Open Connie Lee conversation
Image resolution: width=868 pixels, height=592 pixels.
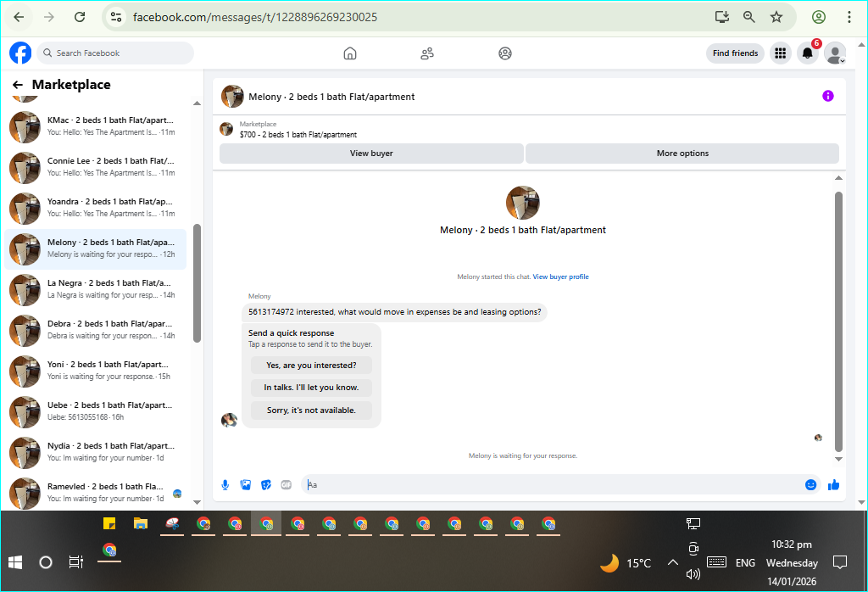(x=95, y=167)
